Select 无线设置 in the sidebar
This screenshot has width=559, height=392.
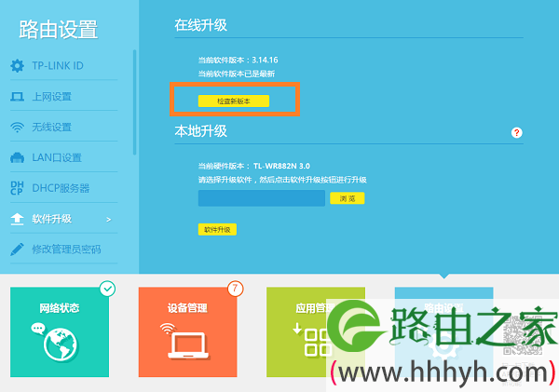(x=51, y=128)
